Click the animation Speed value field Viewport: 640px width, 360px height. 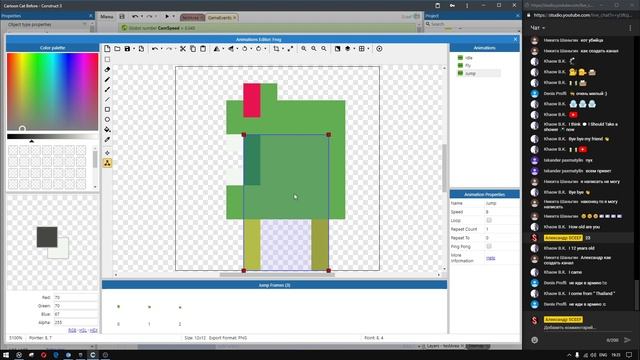[x=501, y=212]
